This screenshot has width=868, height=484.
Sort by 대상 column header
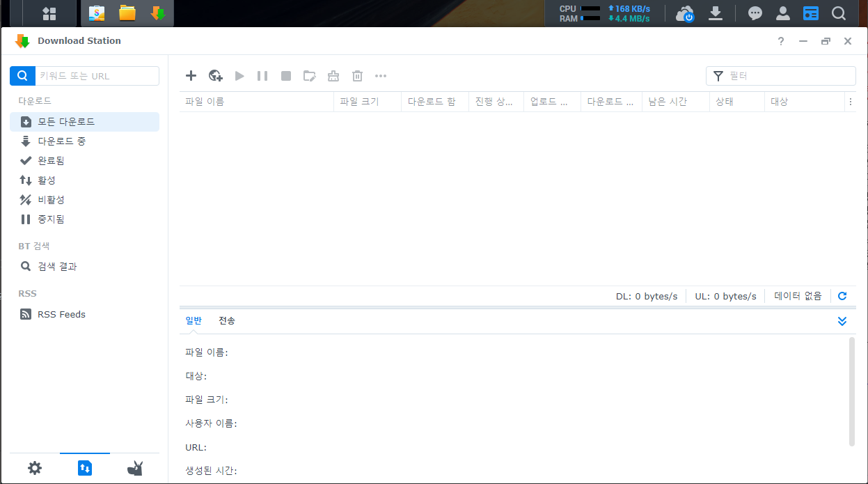(805, 102)
